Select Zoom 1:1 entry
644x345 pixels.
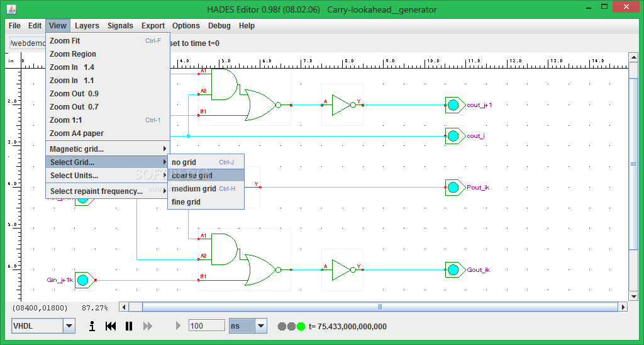[x=108, y=120]
